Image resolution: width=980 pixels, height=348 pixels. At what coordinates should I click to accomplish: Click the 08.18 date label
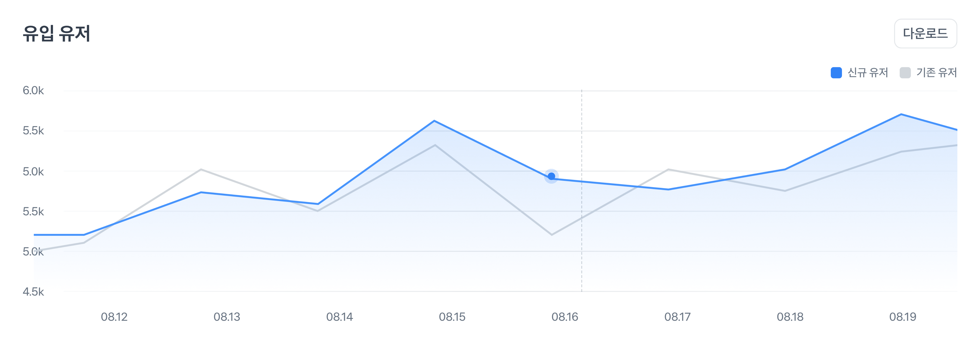[790, 317]
